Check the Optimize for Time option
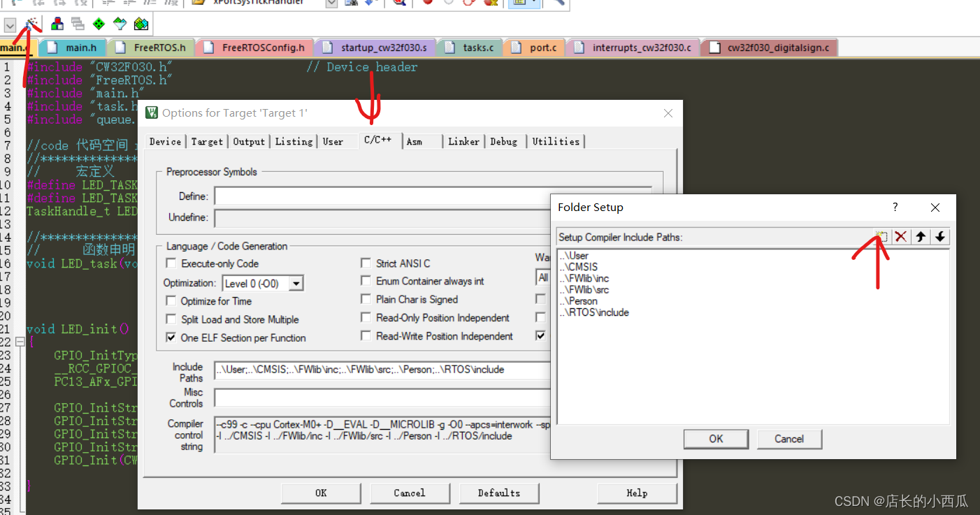Viewport: 980px width, 515px height. tap(171, 301)
